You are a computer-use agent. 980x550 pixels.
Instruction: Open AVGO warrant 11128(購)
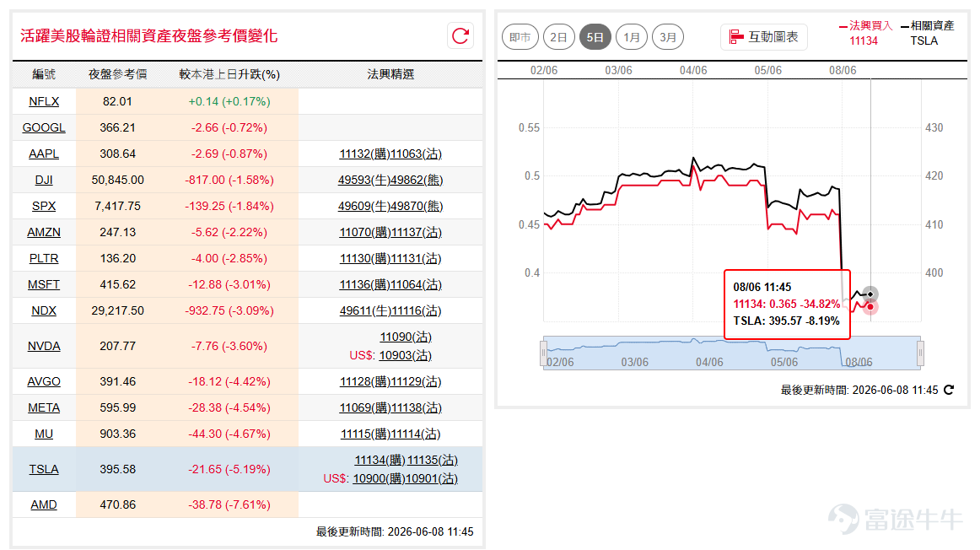point(364,382)
